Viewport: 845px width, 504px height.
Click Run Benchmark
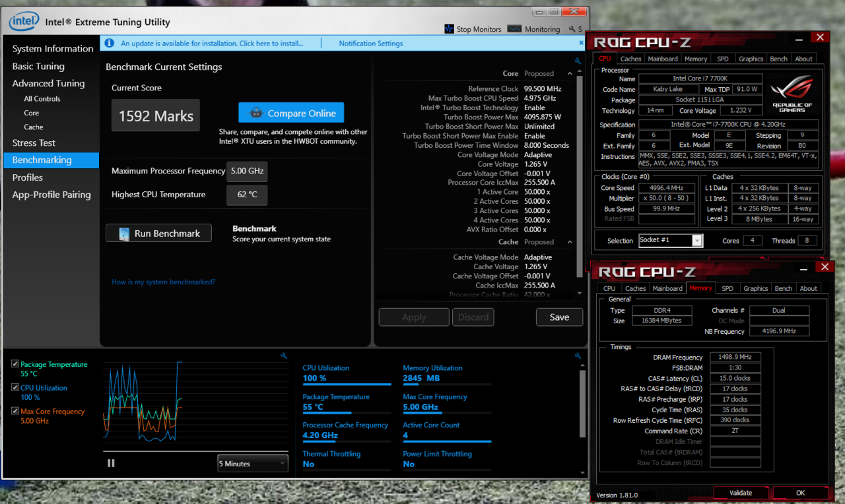tap(158, 234)
